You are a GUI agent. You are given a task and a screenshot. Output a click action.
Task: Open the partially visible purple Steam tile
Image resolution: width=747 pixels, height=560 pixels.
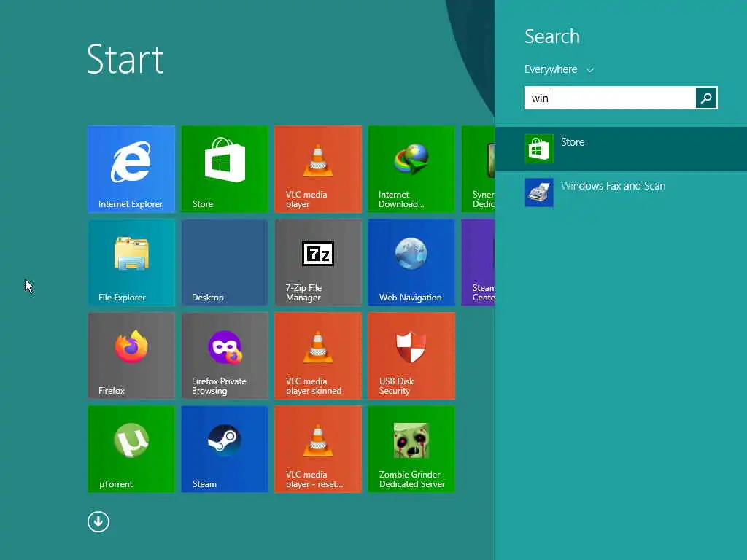479,262
